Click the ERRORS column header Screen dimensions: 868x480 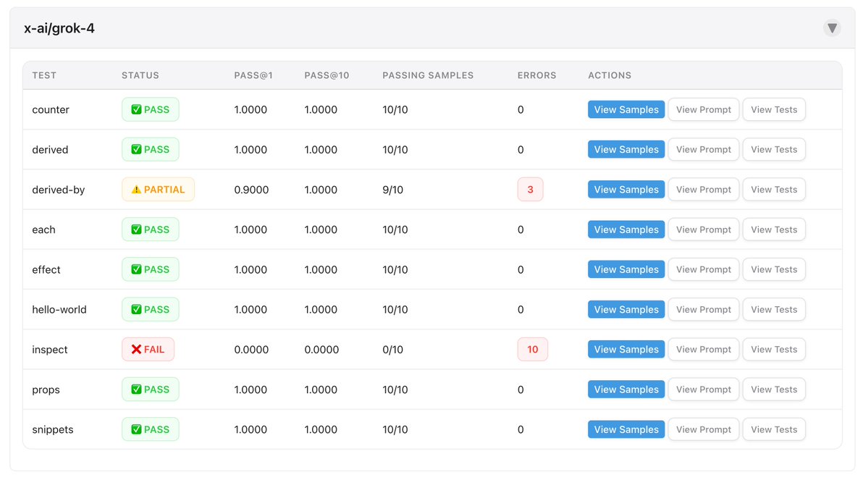(537, 75)
